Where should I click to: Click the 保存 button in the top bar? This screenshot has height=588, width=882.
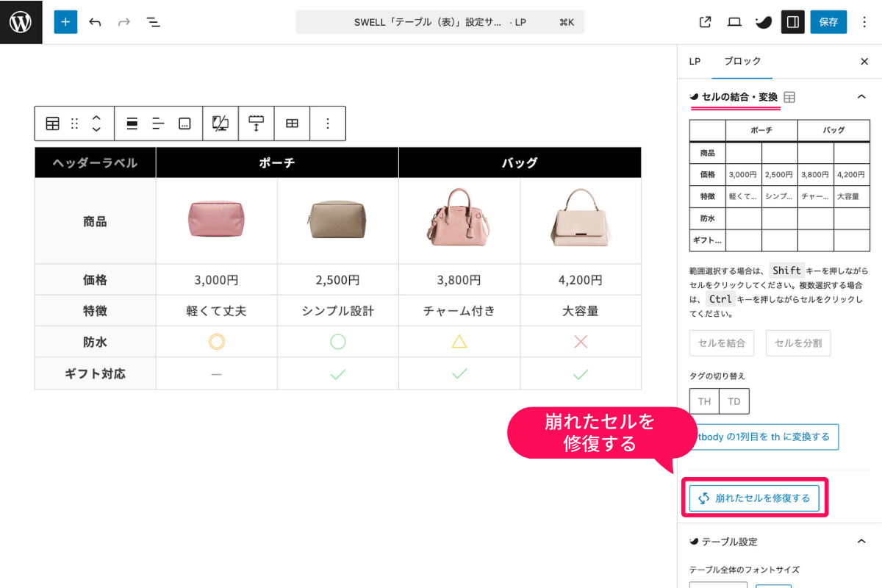828,22
